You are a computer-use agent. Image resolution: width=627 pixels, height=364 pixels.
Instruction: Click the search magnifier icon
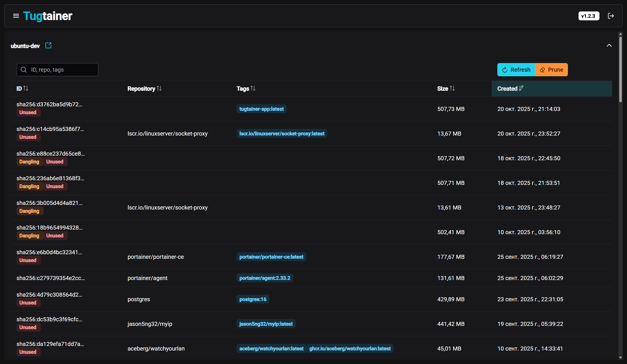click(x=24, y=70)
